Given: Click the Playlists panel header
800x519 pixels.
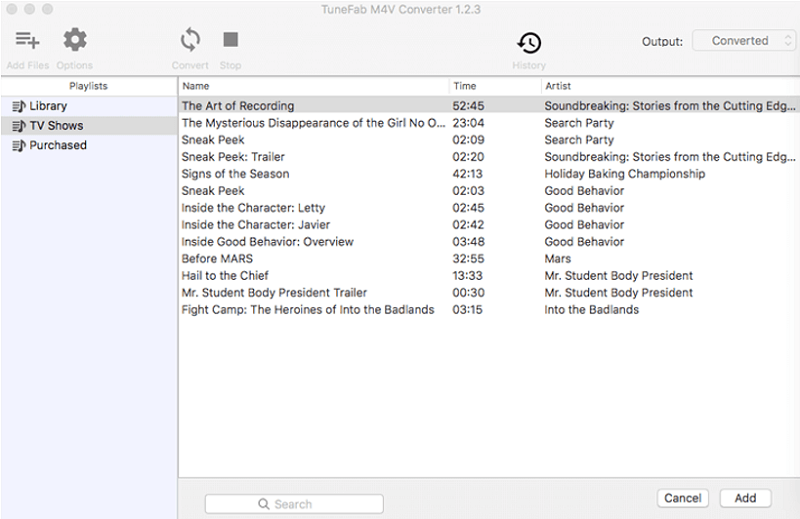Looking at the screenshot, I should click(x=89, y=86).
